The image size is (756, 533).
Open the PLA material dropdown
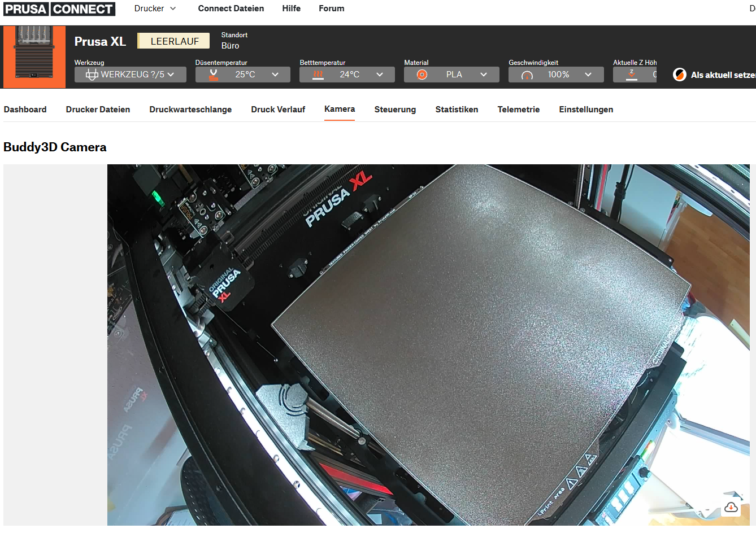tap(451, 75)
